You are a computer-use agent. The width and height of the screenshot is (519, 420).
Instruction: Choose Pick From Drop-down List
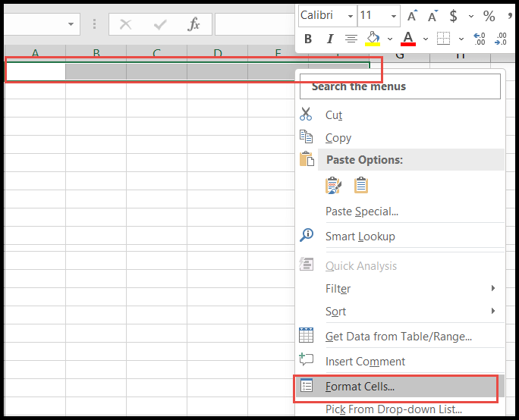(x=394, y=409)
